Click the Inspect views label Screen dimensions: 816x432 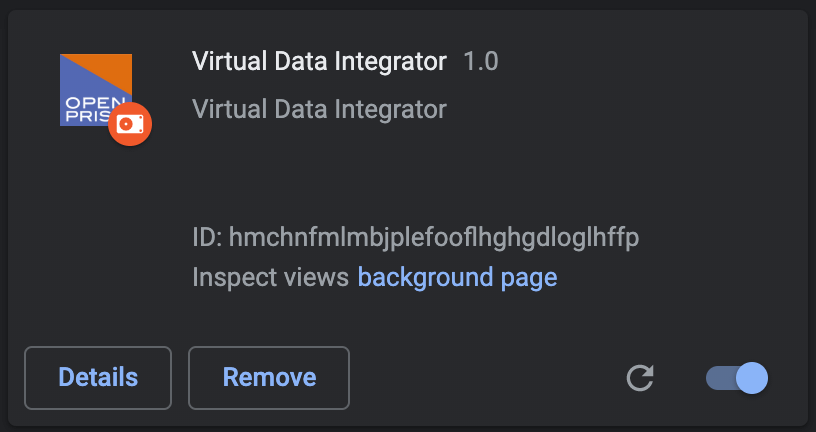pos(270,277)
